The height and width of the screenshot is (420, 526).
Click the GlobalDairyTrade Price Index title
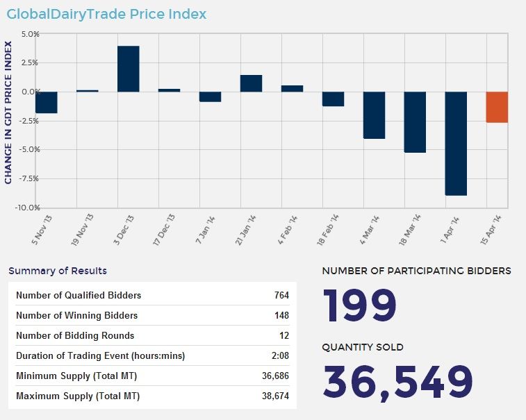[x=106, y=14]
